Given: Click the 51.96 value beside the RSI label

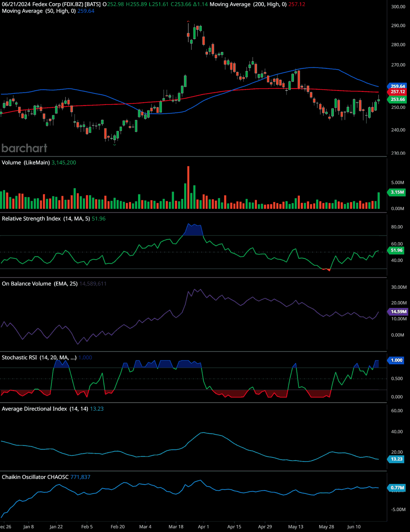Looking at the screenshot, I should click(x=99, y=219).
